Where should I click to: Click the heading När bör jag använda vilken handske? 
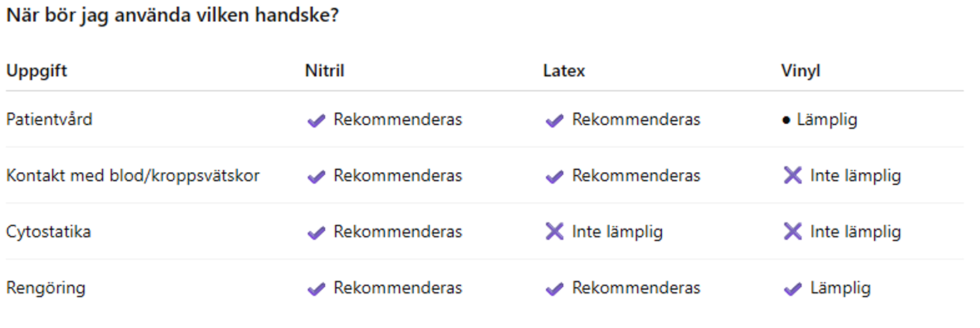tap(172, 16)
